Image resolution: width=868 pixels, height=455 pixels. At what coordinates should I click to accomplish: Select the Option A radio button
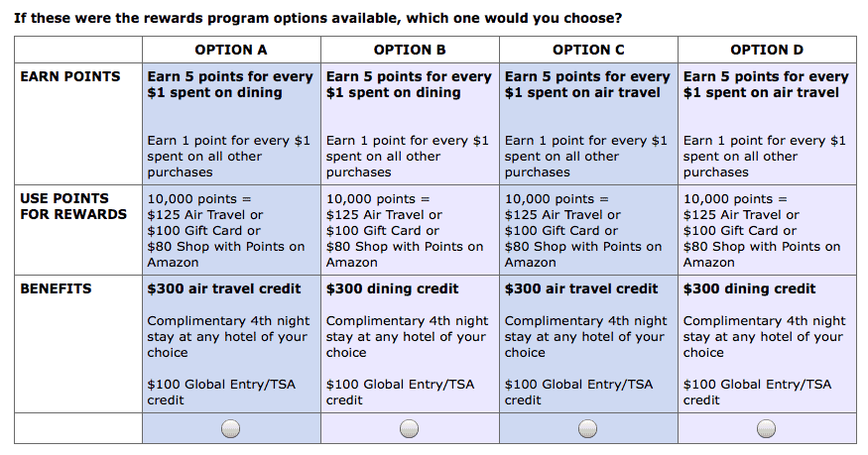click(230, 428)
